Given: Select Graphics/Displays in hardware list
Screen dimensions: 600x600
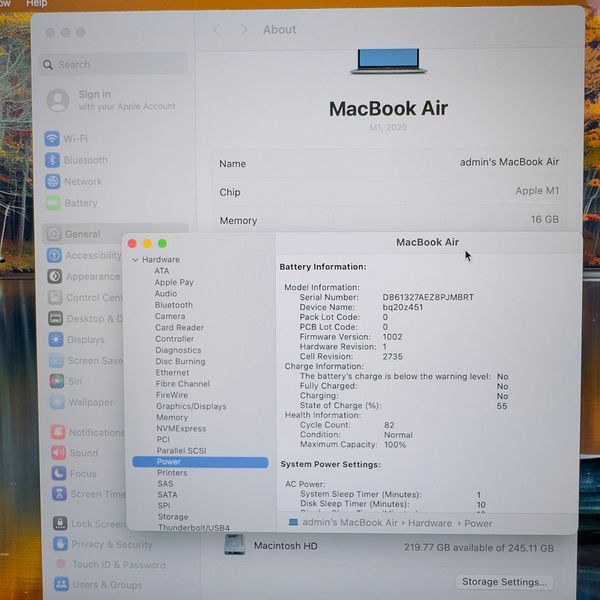Looking at the screenshot, I should click(191, 406).
